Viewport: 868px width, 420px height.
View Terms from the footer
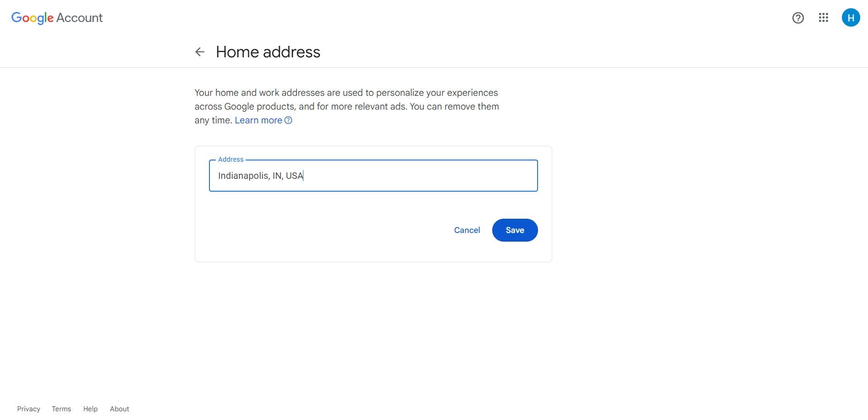pos(61,409)
